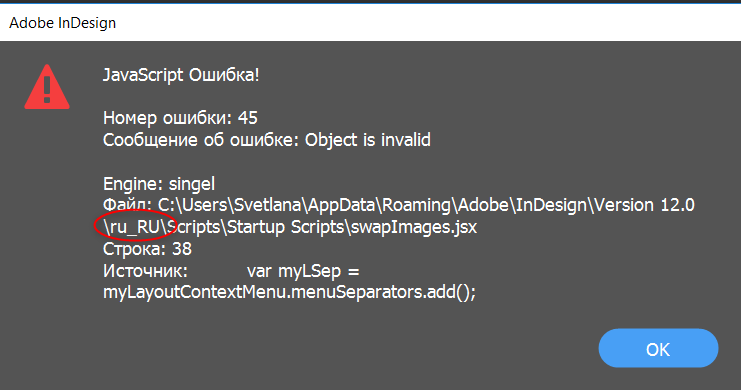741x390 pixels.
Task: Click the Источник: label
Action: (146, 271)
